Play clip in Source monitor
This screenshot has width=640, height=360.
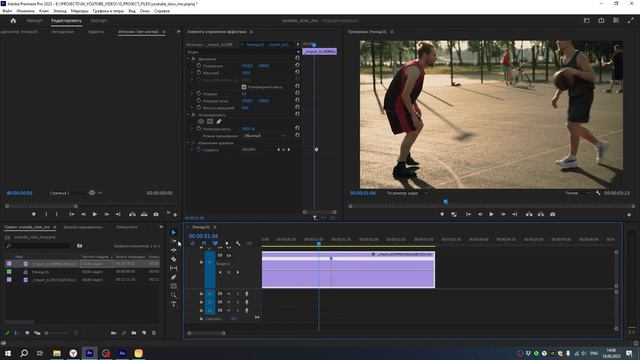(x=95, y=214)
